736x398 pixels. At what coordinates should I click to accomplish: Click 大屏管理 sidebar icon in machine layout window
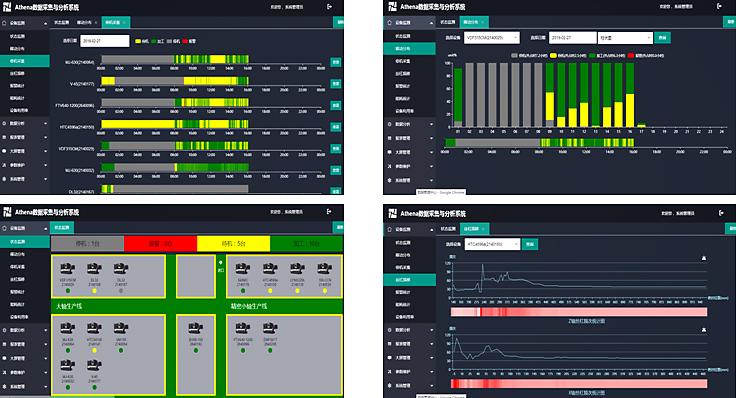coord(4,358)
